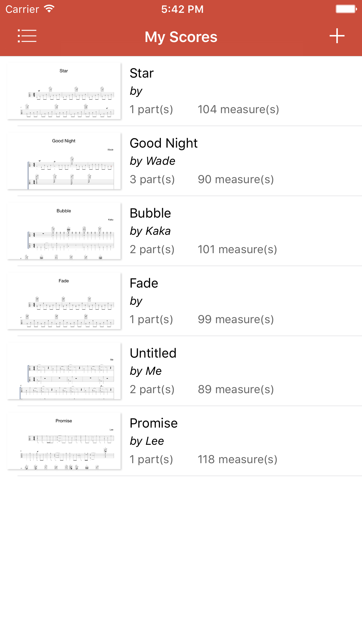This screenshot has width=362, height=644.
Task: Tap the 'by Wade' author text
Action: point(152,161)
